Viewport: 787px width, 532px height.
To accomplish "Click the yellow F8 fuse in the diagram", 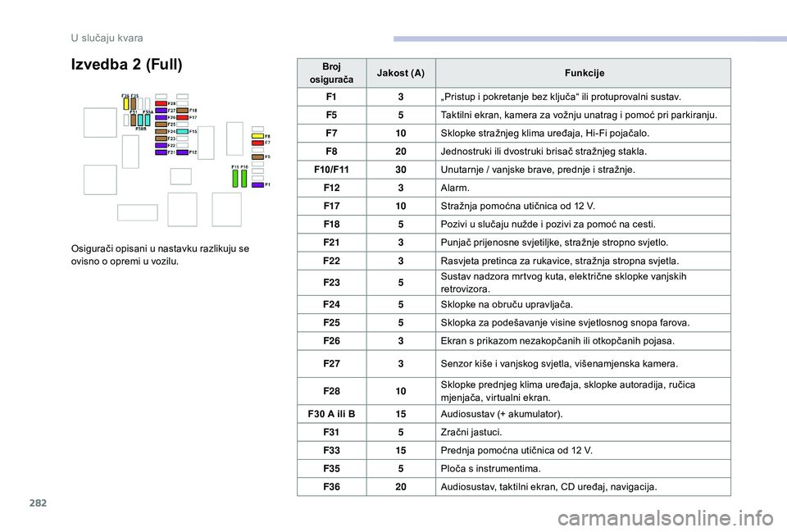I will pyautogui.click(x=257, y=136).
